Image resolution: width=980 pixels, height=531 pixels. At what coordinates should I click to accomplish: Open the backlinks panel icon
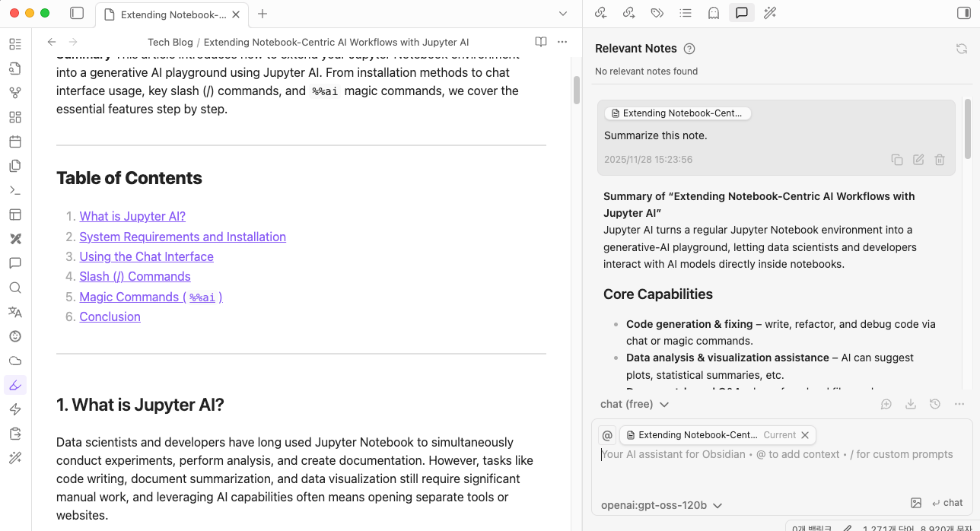pyautogui.click(x=600, y=13)
